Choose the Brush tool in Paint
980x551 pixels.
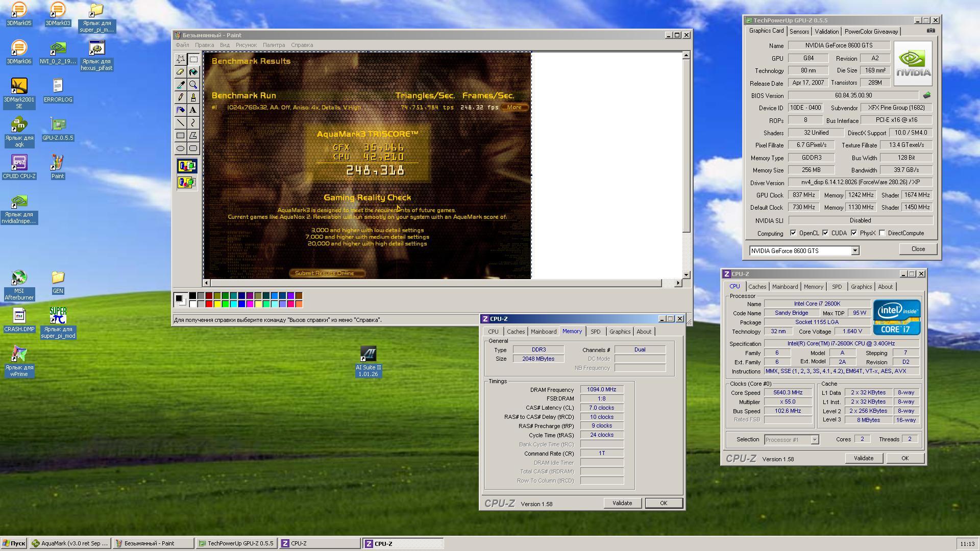point(193,97)
